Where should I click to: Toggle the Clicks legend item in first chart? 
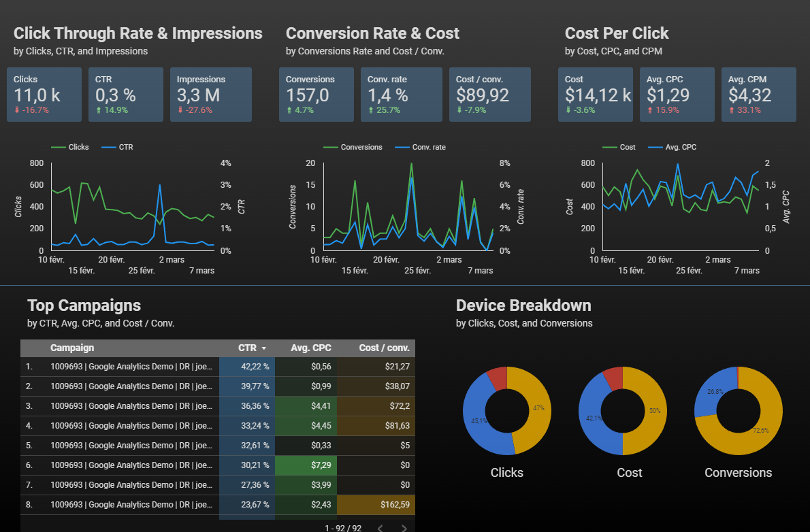click(70, 147)
